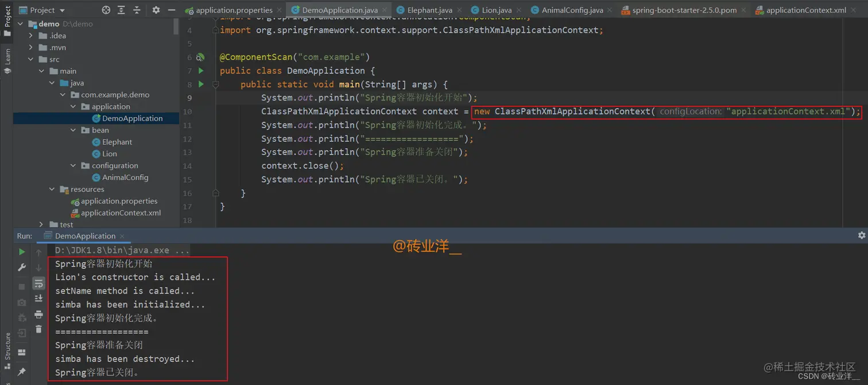Collapse the bean package

pos(73,130)
